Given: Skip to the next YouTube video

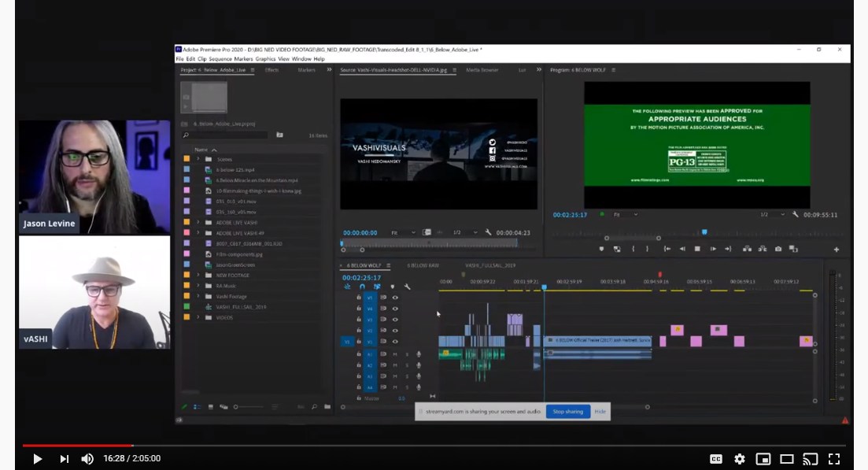Looking at the screenshot, I should click(65, 458).
